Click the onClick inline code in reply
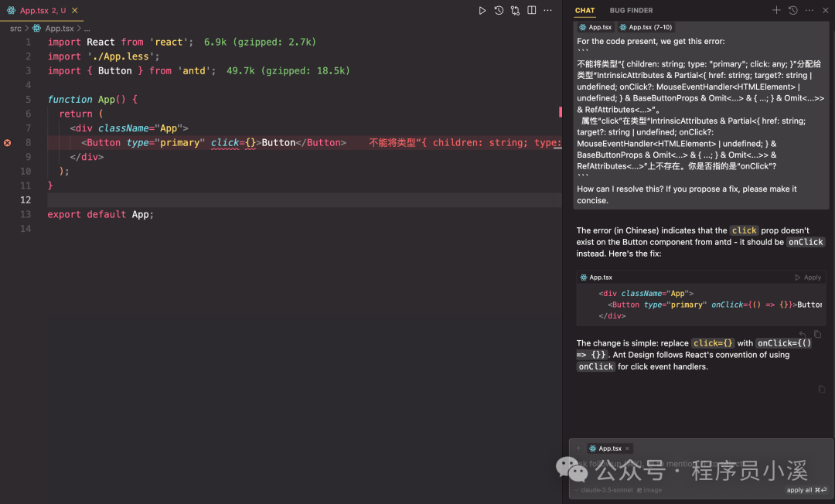 (805, 242)
